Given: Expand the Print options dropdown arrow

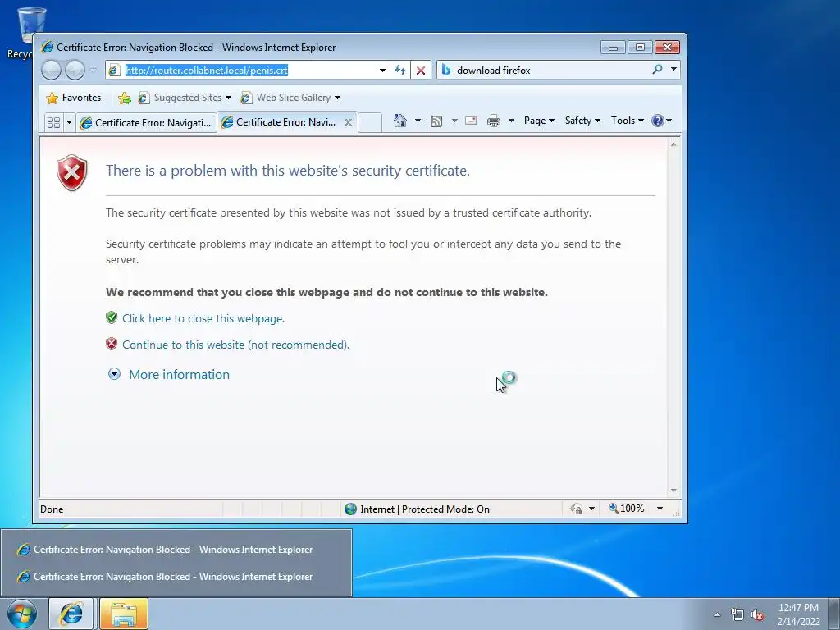Looking at the screenshot, I should 511,121.
